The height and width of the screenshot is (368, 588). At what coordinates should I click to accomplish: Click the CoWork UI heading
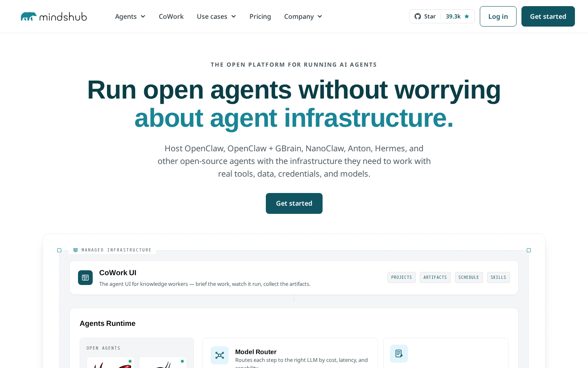pos(118,273)
